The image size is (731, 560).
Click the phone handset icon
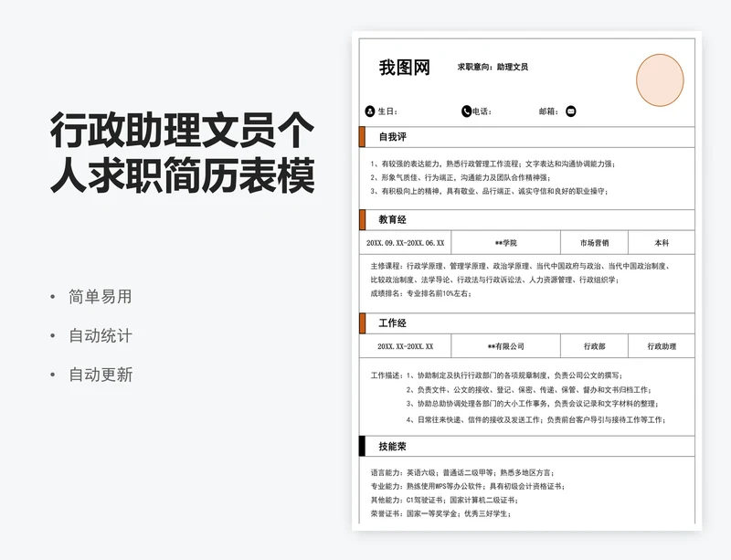click(466, 111)
